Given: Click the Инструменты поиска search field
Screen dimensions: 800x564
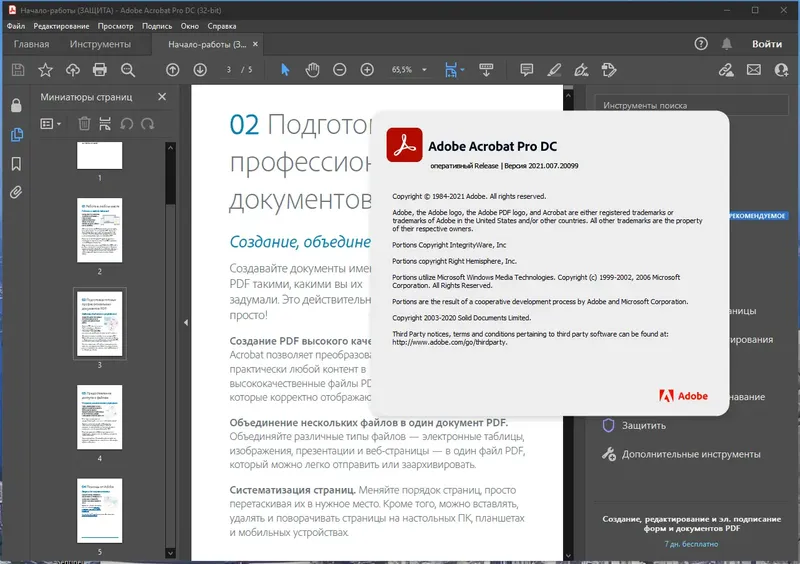Looking at the screenshot, I should [692, 105].
